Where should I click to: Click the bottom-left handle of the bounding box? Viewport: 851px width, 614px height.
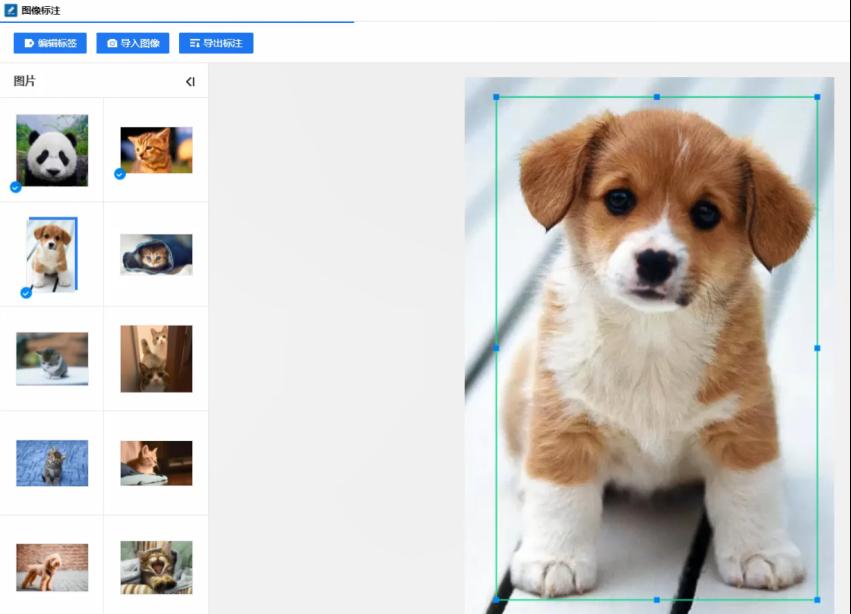tap(496, 600)
